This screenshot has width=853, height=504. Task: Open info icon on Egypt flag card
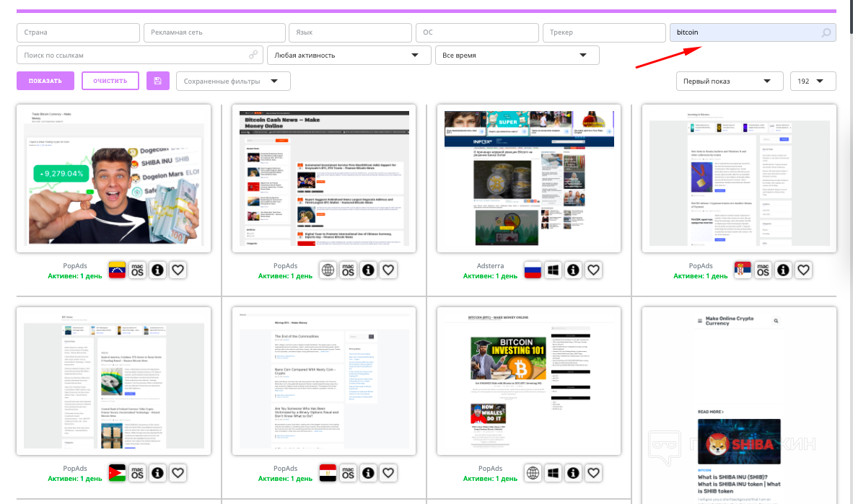tap(368, 473)
